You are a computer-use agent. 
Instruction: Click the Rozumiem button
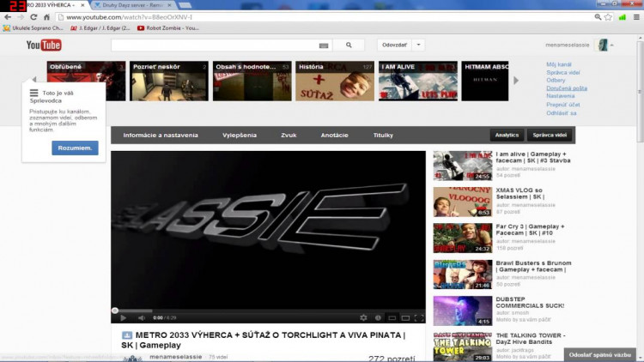click(75, 148)
